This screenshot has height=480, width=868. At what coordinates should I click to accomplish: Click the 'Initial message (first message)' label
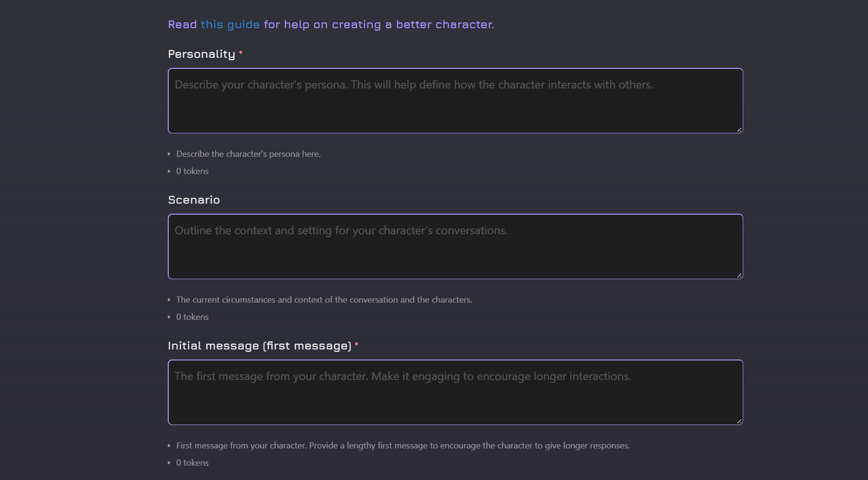click(260, 346)
